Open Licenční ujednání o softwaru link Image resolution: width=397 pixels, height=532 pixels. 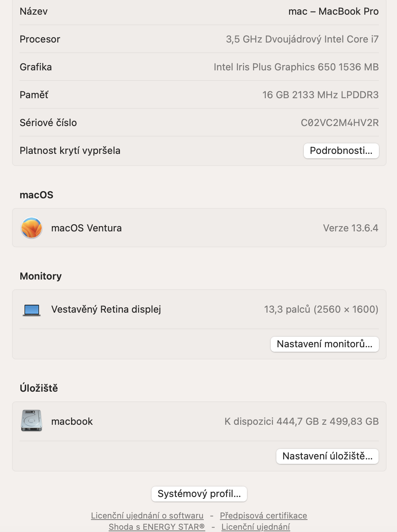coord(147,515)
